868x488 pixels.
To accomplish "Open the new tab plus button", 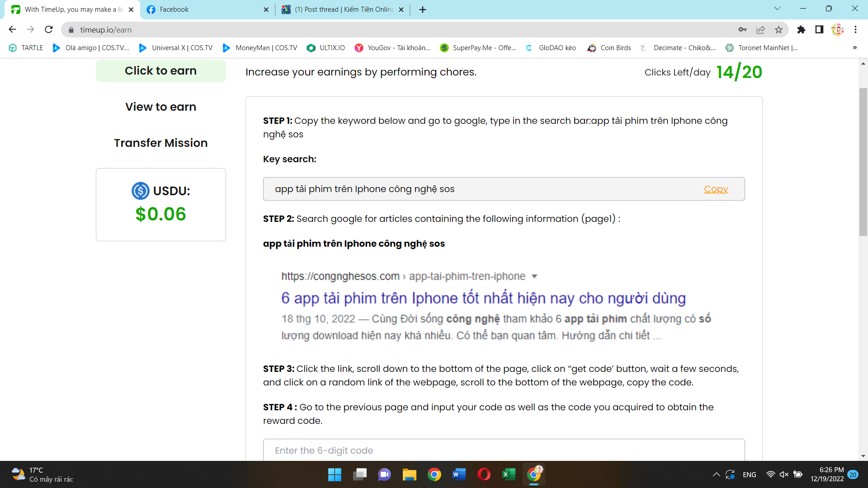I will [x=423, y=9].
